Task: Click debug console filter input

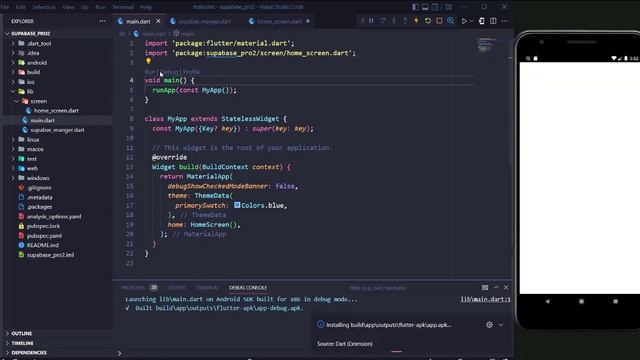Action: click(x=410, y=288)
